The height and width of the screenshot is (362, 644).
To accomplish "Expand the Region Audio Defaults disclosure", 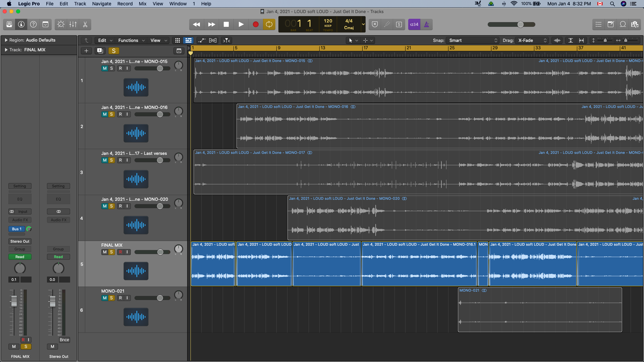I will coord(6,40).
